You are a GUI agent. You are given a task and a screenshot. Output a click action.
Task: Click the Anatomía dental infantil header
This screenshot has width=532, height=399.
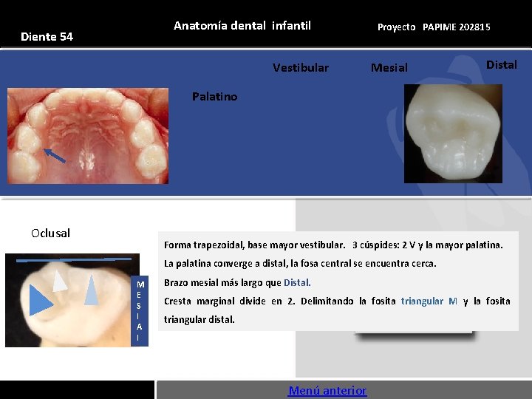pyautogui.click(x=242, y=25)
